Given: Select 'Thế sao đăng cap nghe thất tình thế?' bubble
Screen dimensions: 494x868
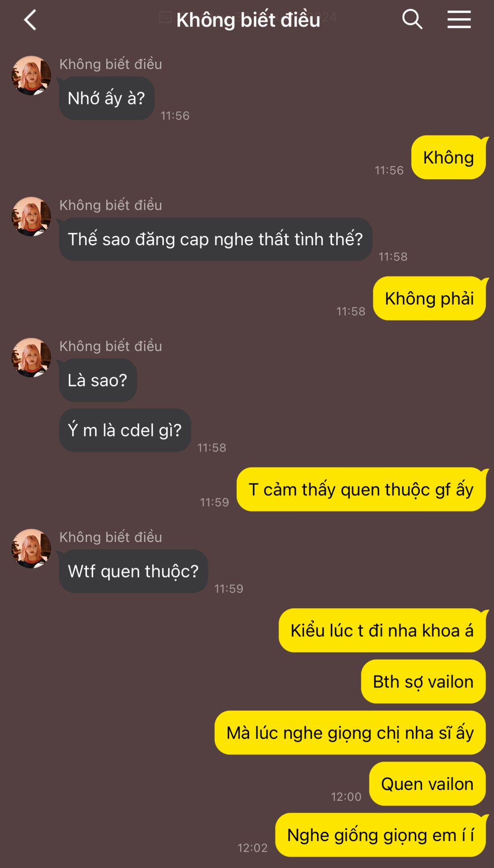Looking at the screenshot, I should [216, 239].
